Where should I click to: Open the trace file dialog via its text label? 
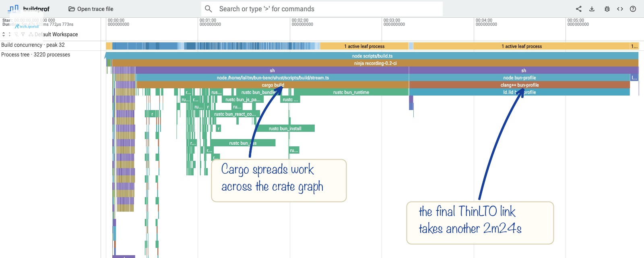click(95, 9)
